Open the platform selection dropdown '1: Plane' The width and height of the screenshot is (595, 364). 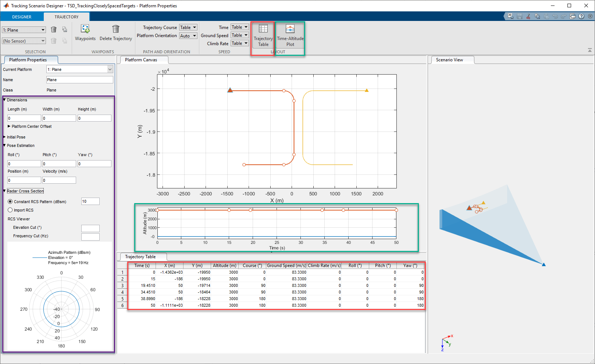coord(24,30)
